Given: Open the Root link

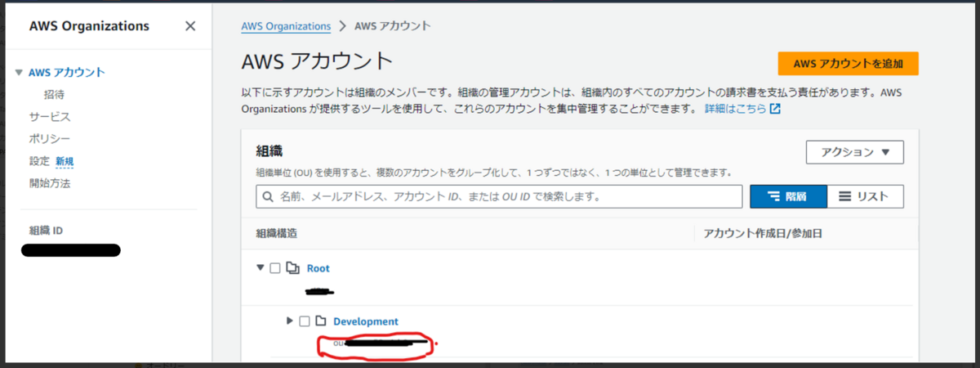Looking at the screenshot, I should click(x=318, y=268).
